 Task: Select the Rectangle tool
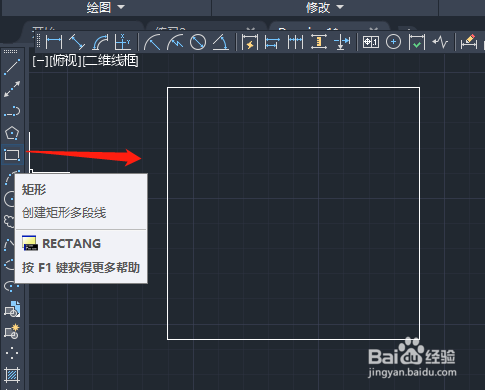click(12, 155)
